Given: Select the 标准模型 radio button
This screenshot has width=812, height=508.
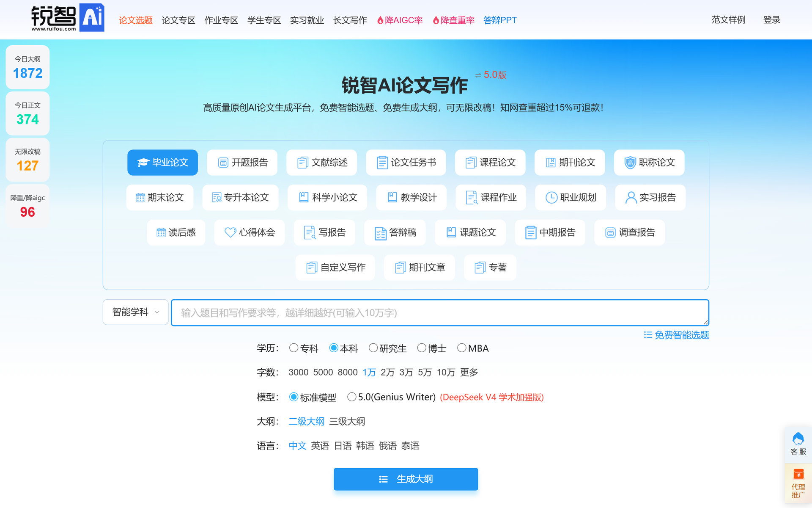Looking at the screenshot, I should (x=294, y=397).
